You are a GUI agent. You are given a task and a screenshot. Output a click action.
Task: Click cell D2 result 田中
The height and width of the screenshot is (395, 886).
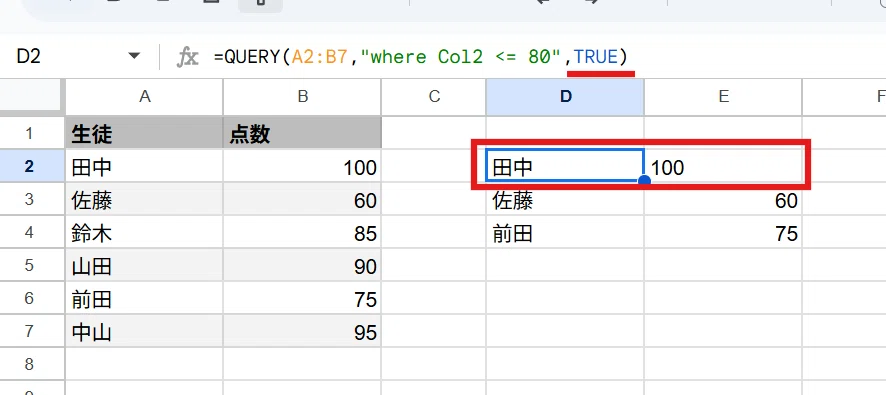click(565, 166)
